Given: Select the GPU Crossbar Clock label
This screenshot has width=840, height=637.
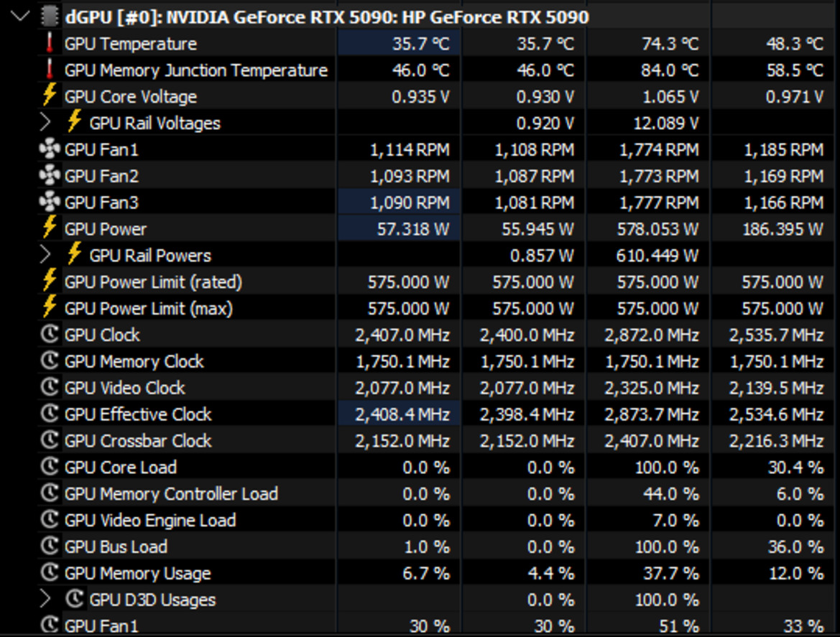Looking at the screenshot, I should (x=138, y=441).
